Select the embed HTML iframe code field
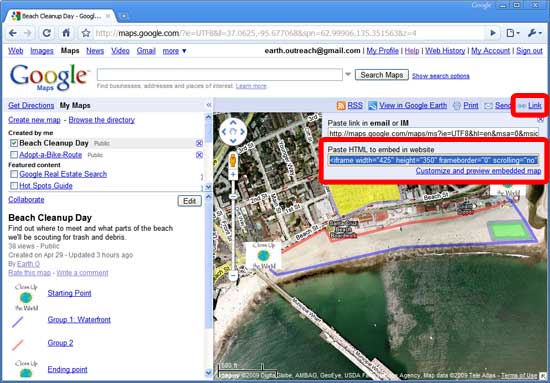Screen dimensions: 550x383 433,160
